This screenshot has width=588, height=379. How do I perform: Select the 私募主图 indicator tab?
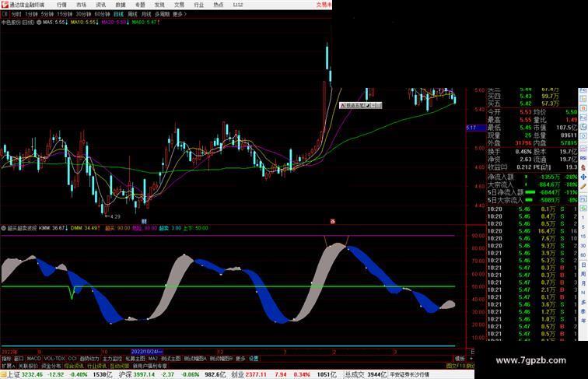(x=135, y=359)
